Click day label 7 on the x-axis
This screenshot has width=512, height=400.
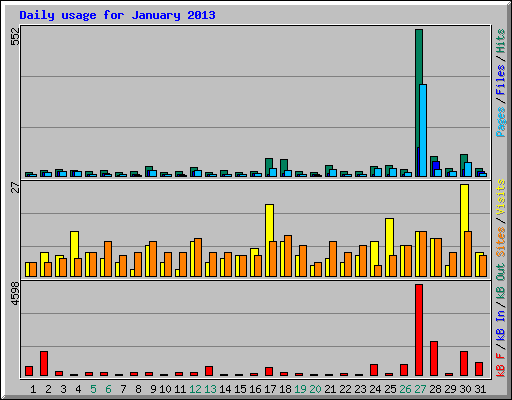123,389
